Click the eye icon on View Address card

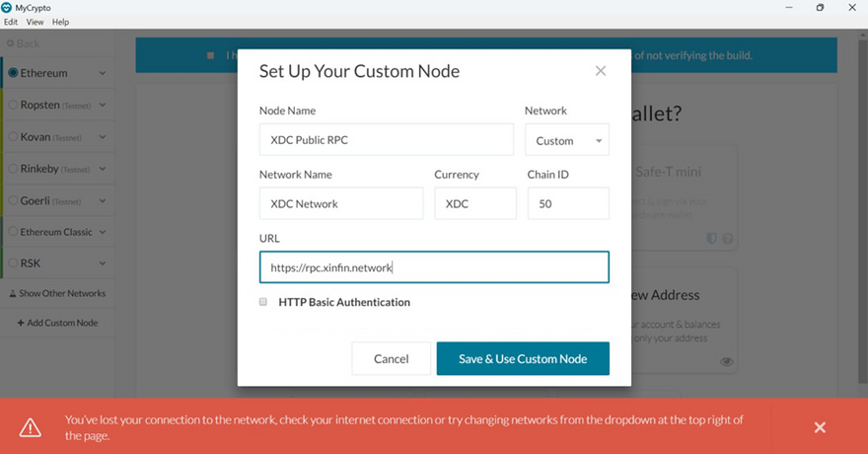tap(726, 361)
